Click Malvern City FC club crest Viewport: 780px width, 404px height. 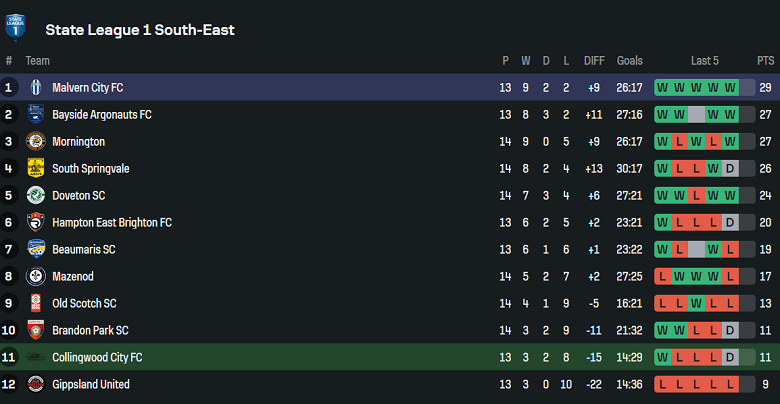click(36, 88)
